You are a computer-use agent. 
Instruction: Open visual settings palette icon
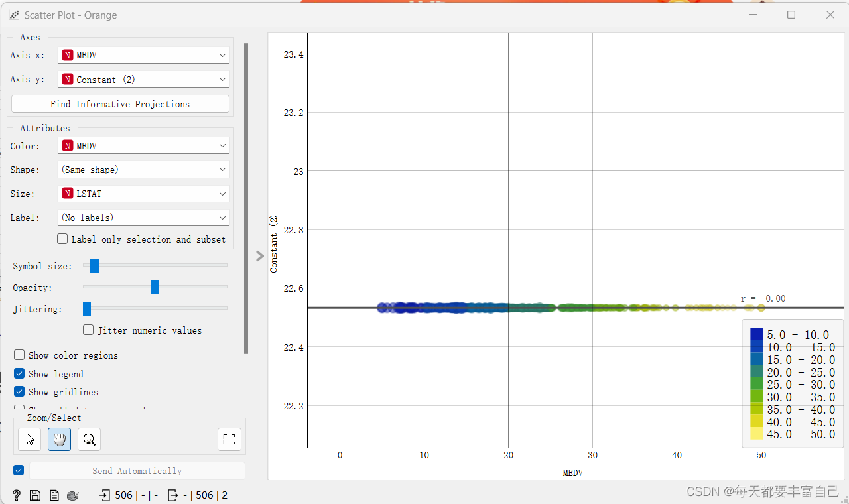coord(73,495)
